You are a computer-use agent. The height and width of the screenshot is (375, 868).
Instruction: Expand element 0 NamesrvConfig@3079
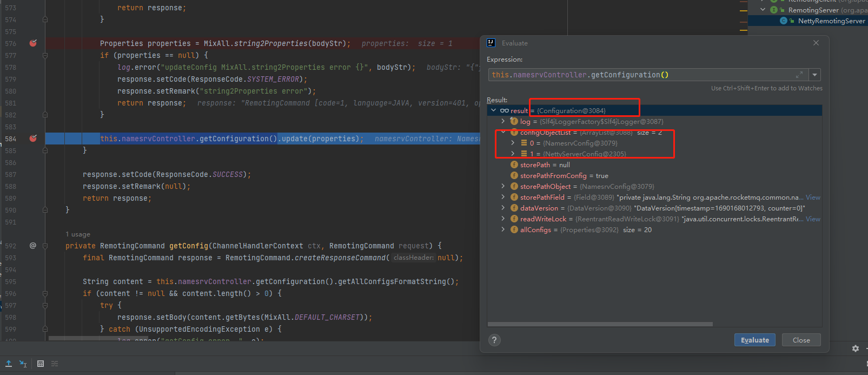point(513,143)
